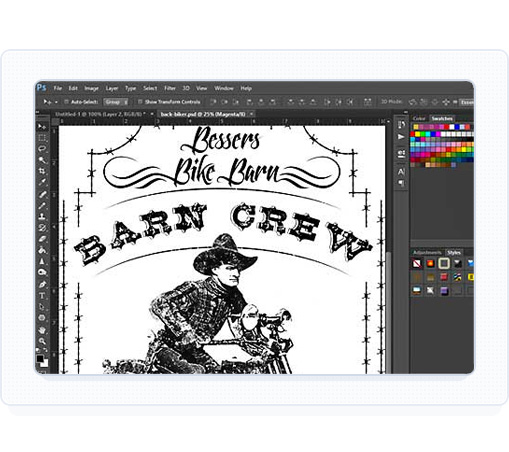Open the Edit menu
The image size is (509, 452).
73,88
